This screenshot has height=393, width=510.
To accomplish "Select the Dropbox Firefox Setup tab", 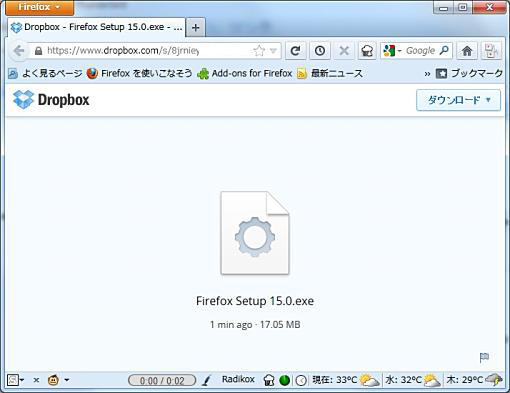I will (x=96, y=27).
